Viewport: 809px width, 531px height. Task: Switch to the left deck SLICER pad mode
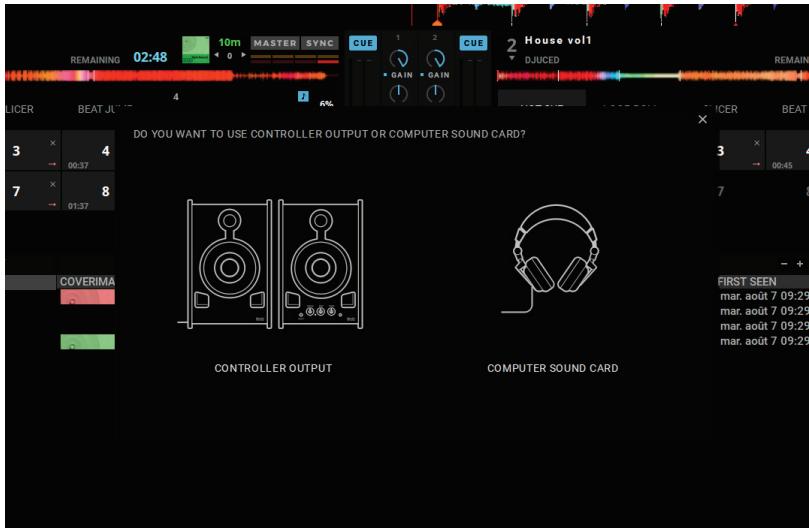20,109
